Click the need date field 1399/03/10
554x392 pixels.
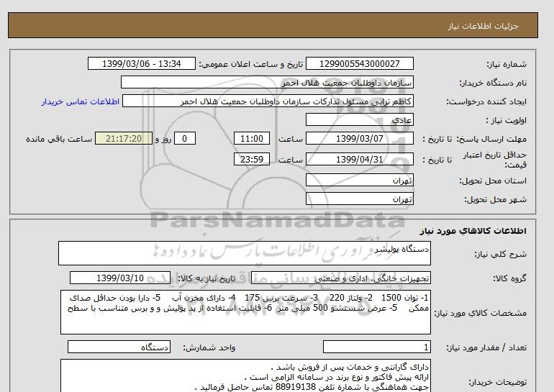(120, 278)
